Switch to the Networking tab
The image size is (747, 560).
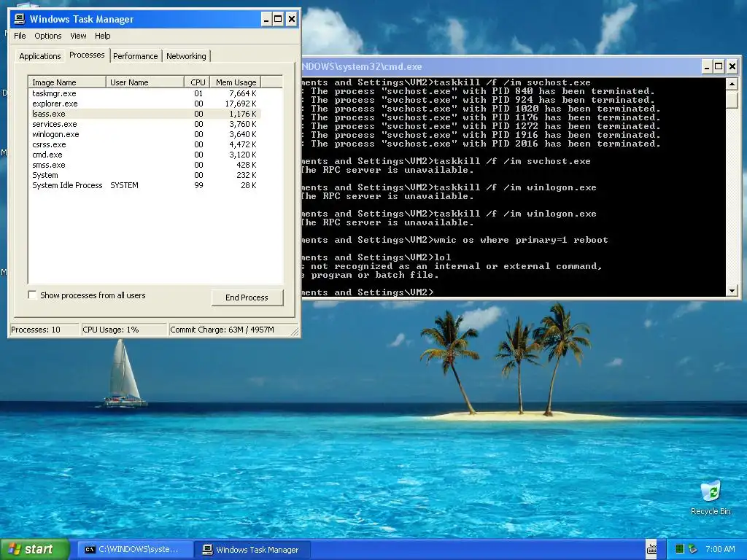click(186, 56)
